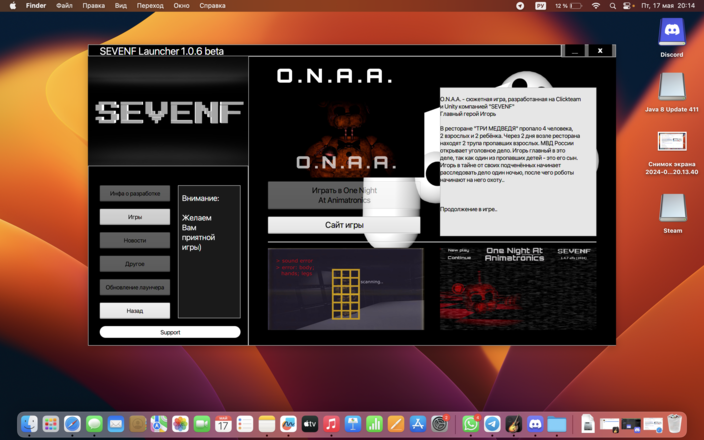The width and height of the screenshot is (704, 440).
Task: Open Discord desktop icon
Action: 672,38
